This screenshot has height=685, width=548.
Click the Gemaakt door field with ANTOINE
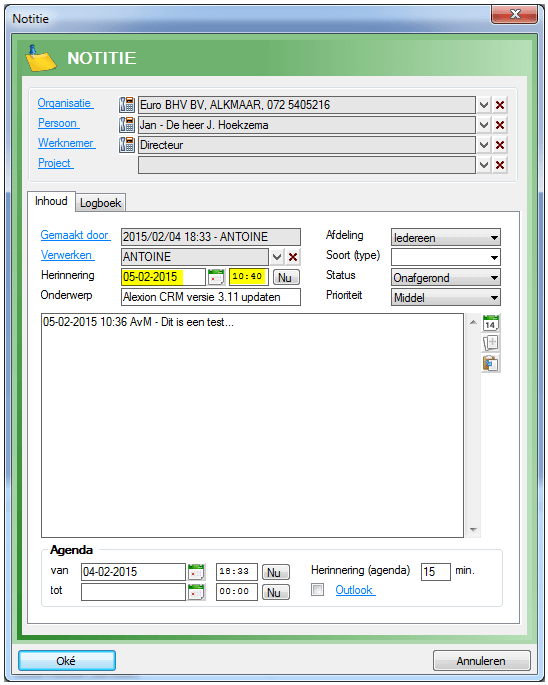pos(211,237)
